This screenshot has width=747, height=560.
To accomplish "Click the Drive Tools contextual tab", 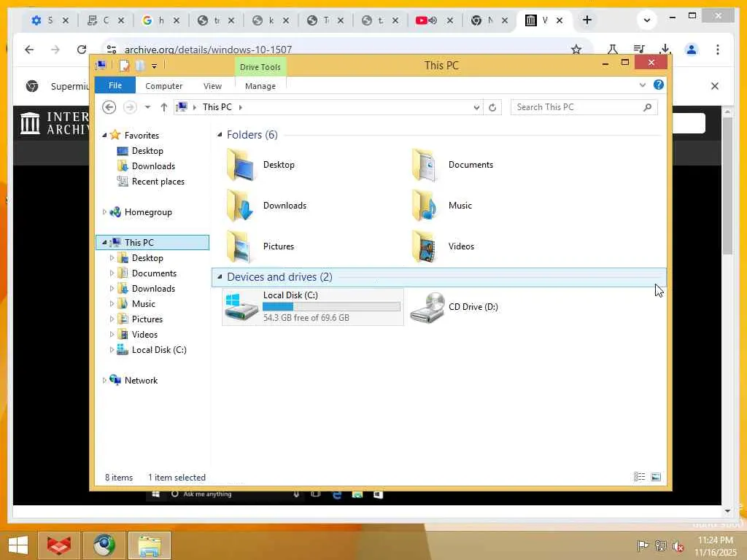I will 260,67.
